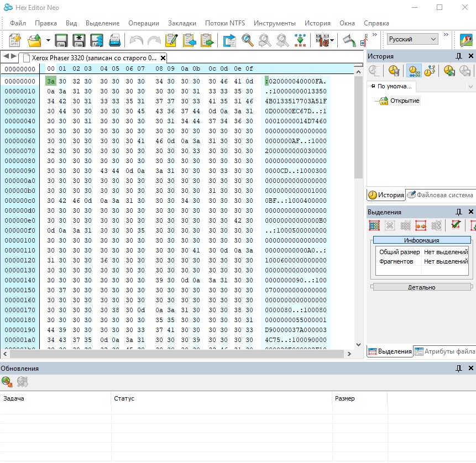This screenshot has width=476, height=463.
Task: Pin the История panel with pushpin
Action: click(x=458, y=56)
